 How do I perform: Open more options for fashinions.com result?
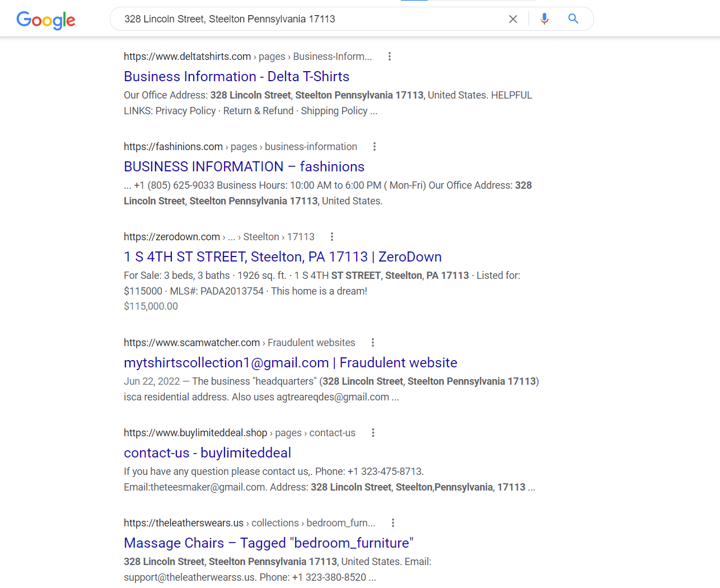(x=375, y=147)
